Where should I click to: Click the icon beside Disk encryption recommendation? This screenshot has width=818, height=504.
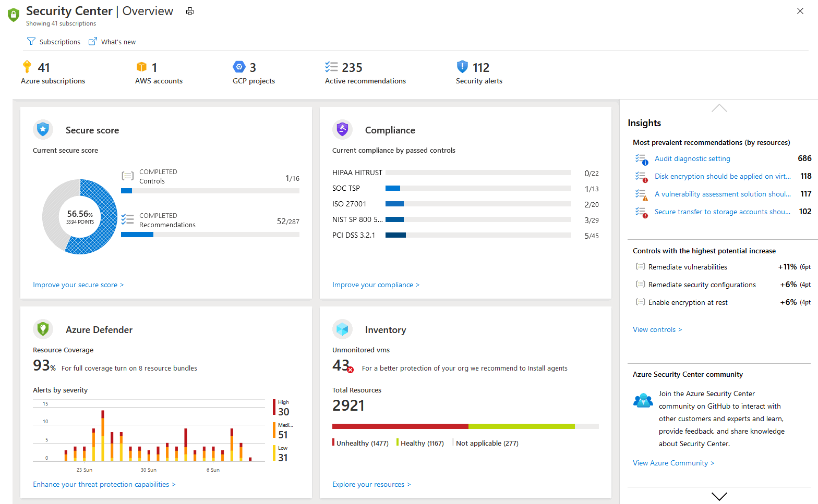(x=641, y=177)
